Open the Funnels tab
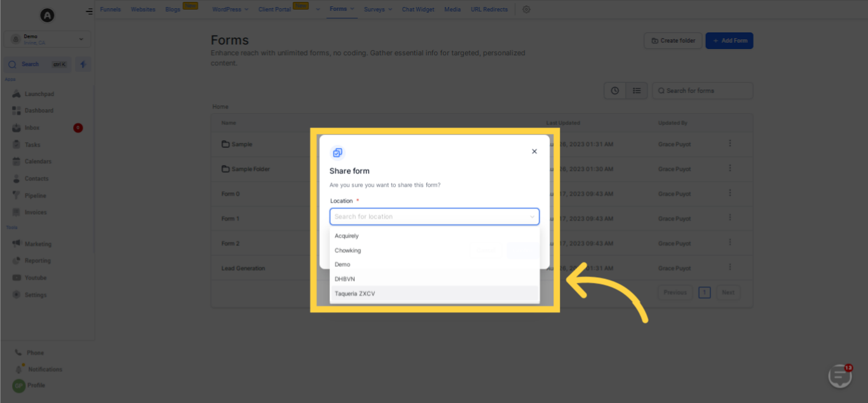 click(110, 10)
